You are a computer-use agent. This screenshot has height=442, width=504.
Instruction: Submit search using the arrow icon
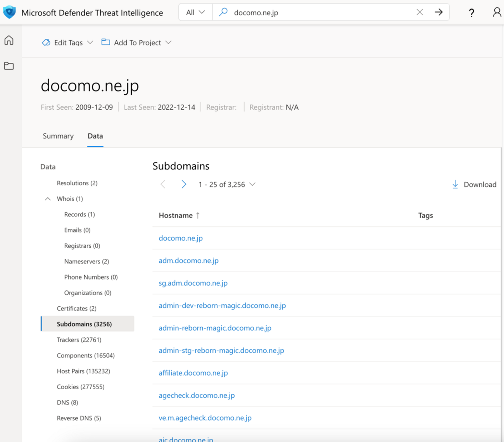(438, 12)
